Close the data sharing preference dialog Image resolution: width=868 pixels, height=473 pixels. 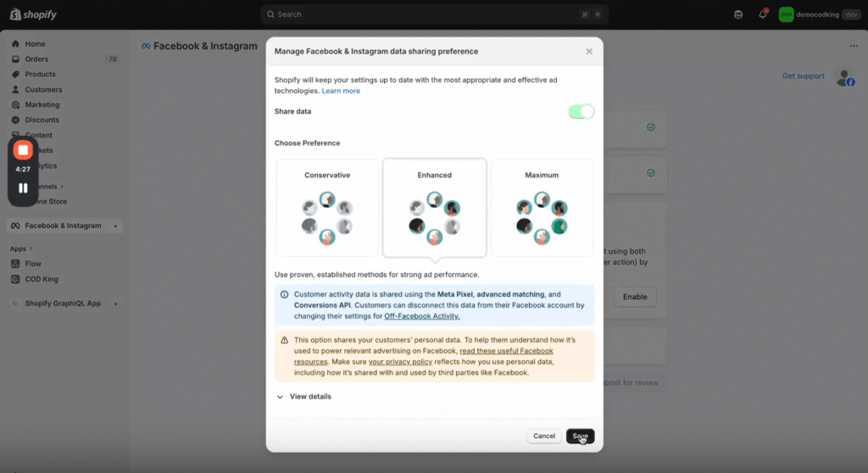coord(589,52)
